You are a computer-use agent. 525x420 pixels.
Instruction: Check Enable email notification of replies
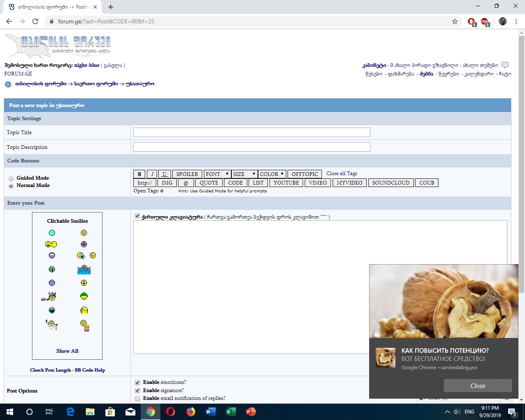[137, 399]
